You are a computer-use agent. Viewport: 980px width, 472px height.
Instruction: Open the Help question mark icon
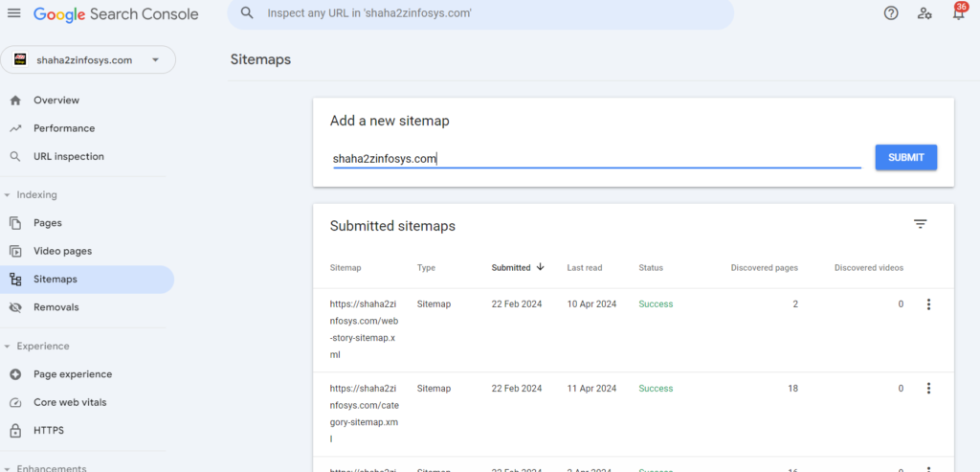pos(891,13)
